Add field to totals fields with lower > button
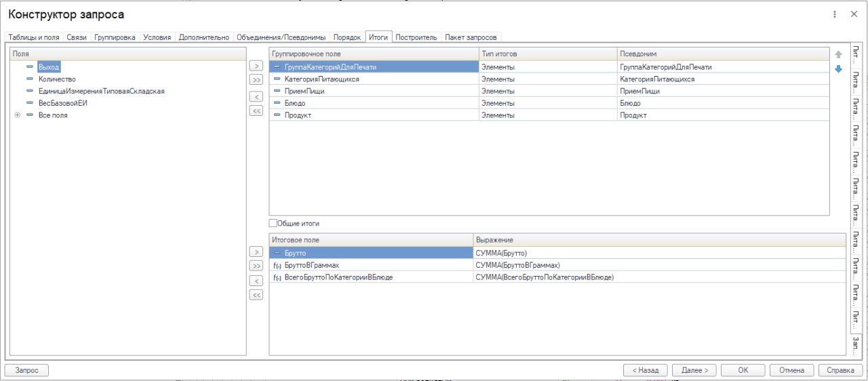 pyautogui.click(x=256, y=252)
